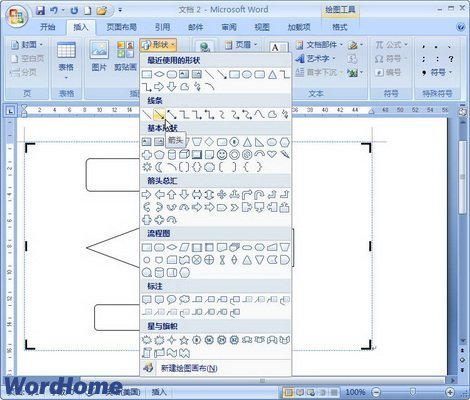Image resolution: width=470 pixels, height=400 pixels.
Task: Expand the 艺术字 WordArt dropdown
Action: [x=316, y=59]
